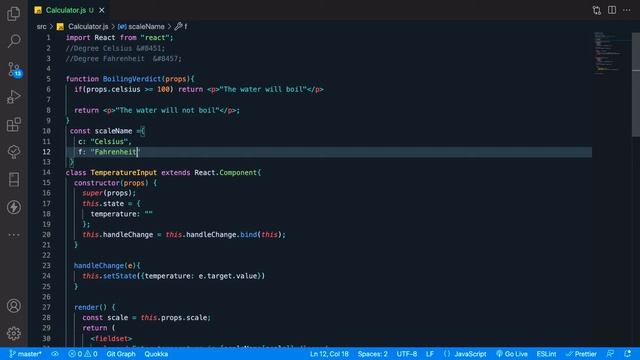Open errors and warnings count in status bar

point(83,354)
